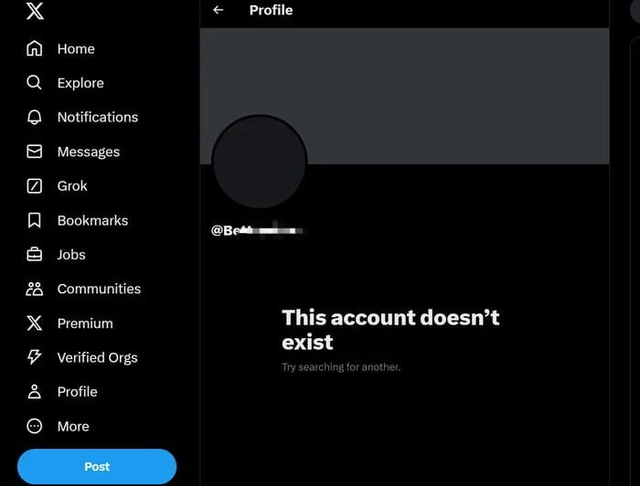Open Explore using the magnifier icon

point(34,83)
